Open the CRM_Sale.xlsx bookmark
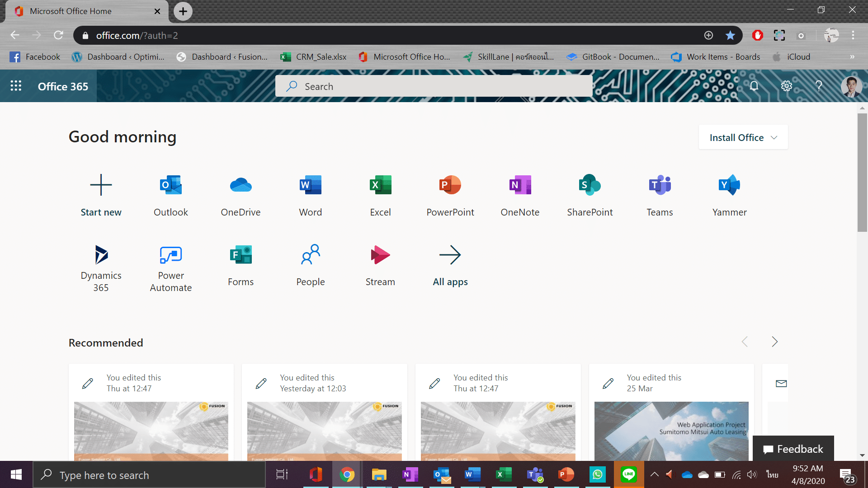The image size is (868, 488). pos(313,57)
